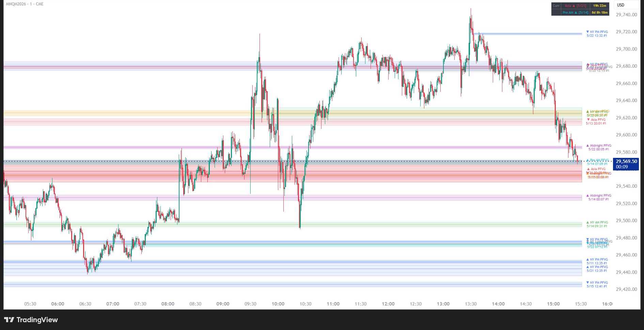Click the 29,500.00 price axis label
This screenshot has width=644, height=330.
click(x=626, y=220)
